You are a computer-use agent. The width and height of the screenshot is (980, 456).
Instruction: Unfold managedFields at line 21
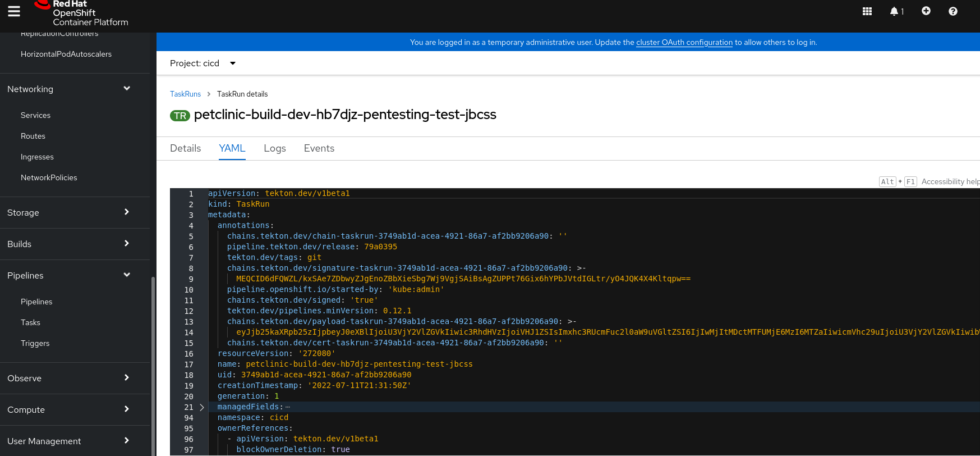point(202,407)
